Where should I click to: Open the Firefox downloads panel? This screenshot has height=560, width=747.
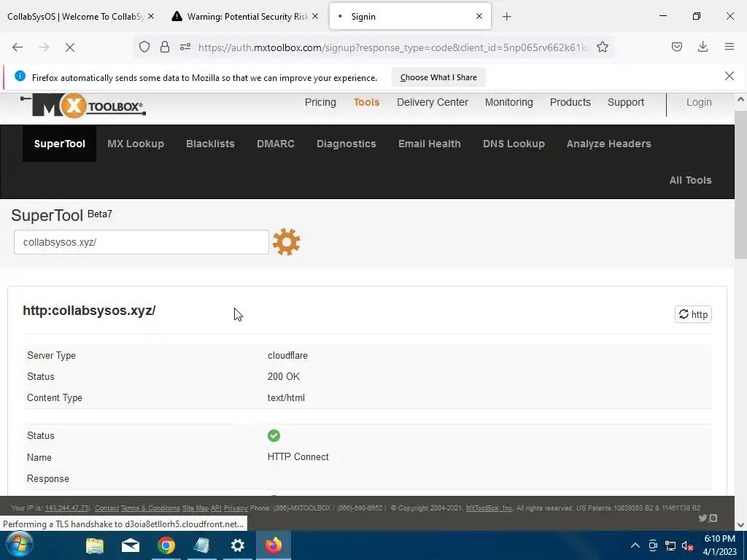[703, 47]
